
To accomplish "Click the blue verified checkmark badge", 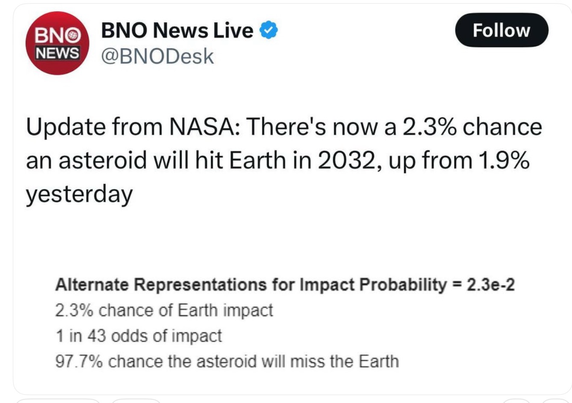I will [x=268, y=30].
